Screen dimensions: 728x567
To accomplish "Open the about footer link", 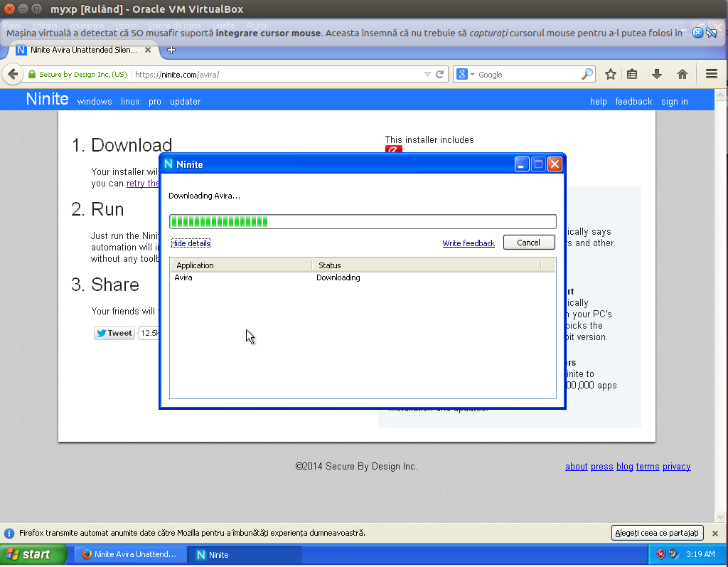I will [576, 466].
